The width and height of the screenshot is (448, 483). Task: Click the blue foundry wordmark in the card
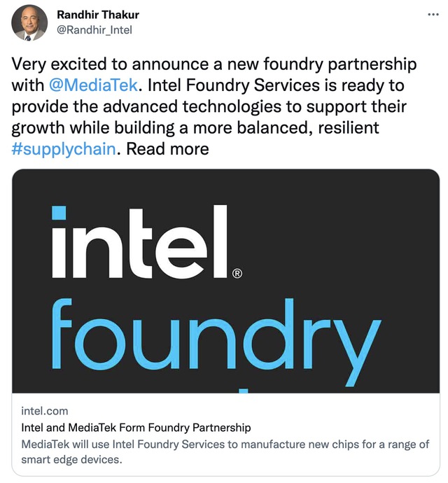pos(216,342)
